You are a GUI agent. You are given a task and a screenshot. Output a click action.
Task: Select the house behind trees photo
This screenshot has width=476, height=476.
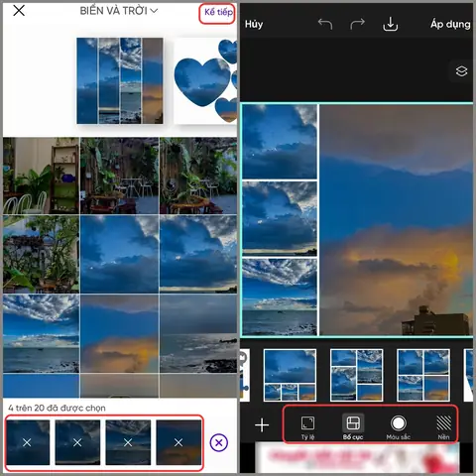[x=42, y=254]
